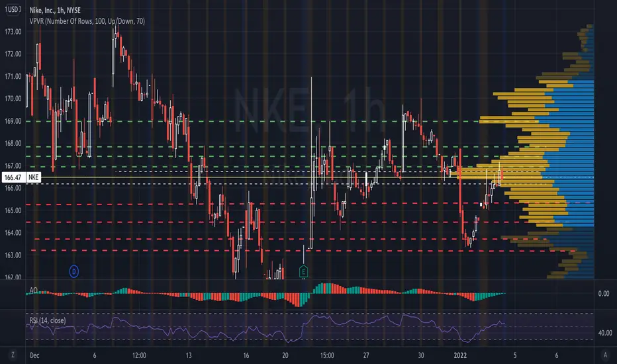This screenshot has width=617, height=364.
Task: Click the RSI 40.00 scale value
Action: 605,333
